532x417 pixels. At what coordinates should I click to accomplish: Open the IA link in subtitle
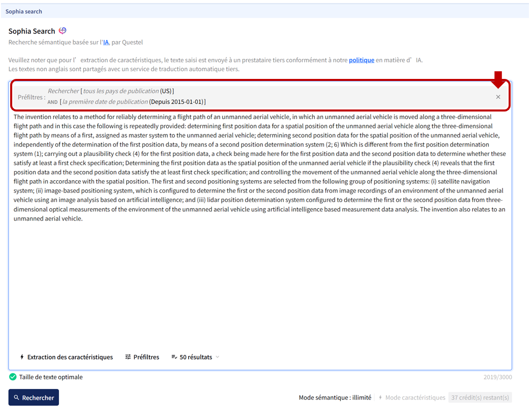(x=106, y=42)
